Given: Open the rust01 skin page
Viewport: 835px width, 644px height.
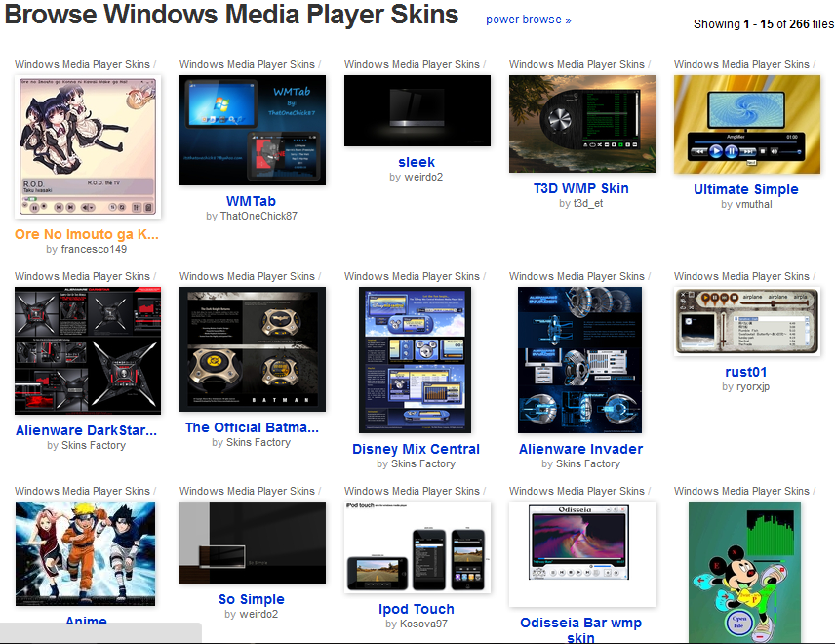Looking at the screenshot, I should [745, 372].
